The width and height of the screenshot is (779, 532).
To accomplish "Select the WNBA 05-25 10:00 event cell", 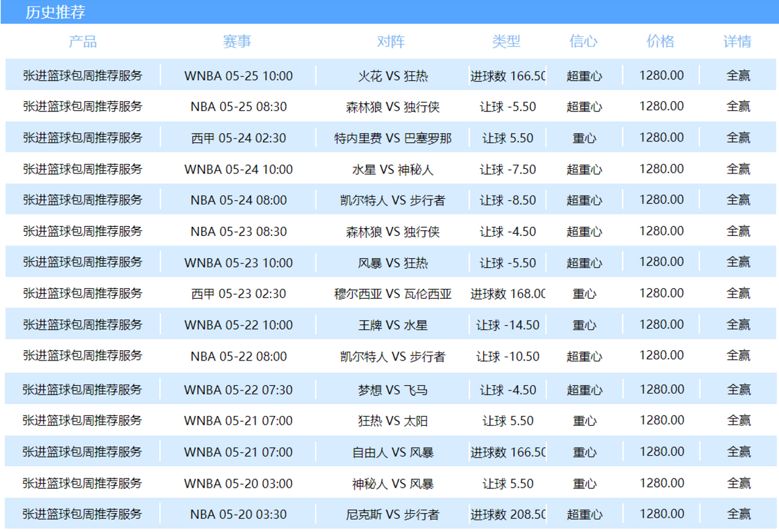I will 239,76.
